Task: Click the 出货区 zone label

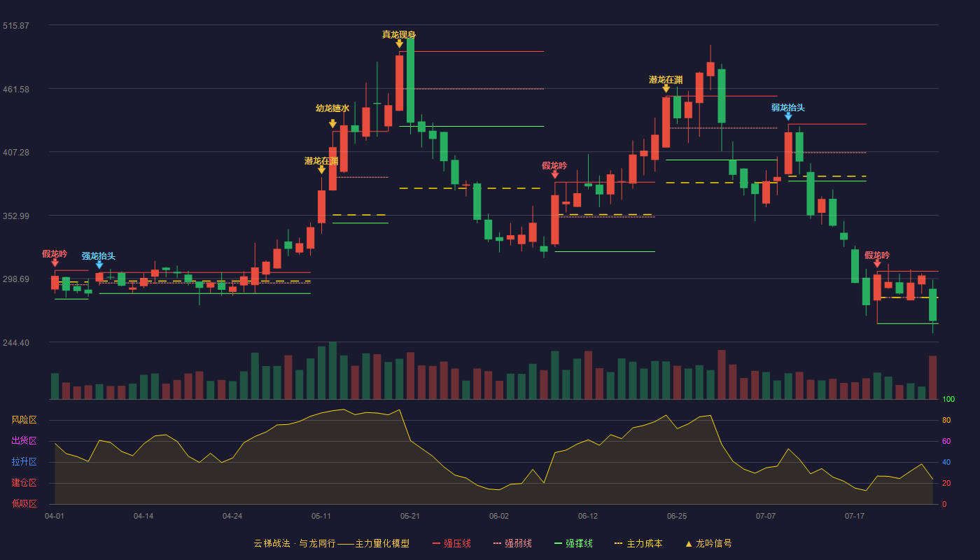Action: tap(24, 441)
